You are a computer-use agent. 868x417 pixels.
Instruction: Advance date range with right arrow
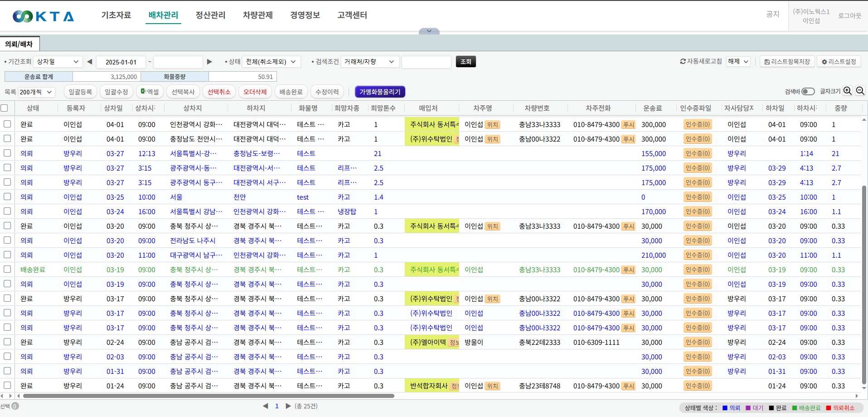tap(209, 62)
